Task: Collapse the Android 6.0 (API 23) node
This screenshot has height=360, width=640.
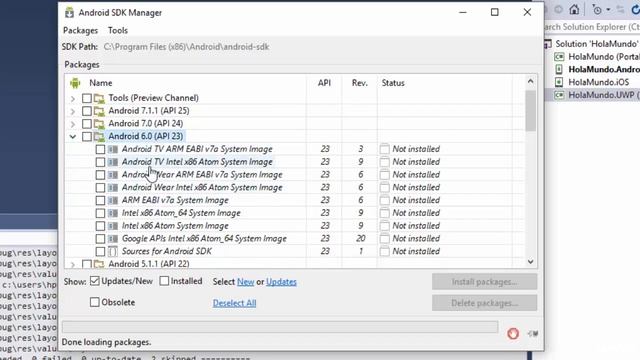Action: coord(73,137)
